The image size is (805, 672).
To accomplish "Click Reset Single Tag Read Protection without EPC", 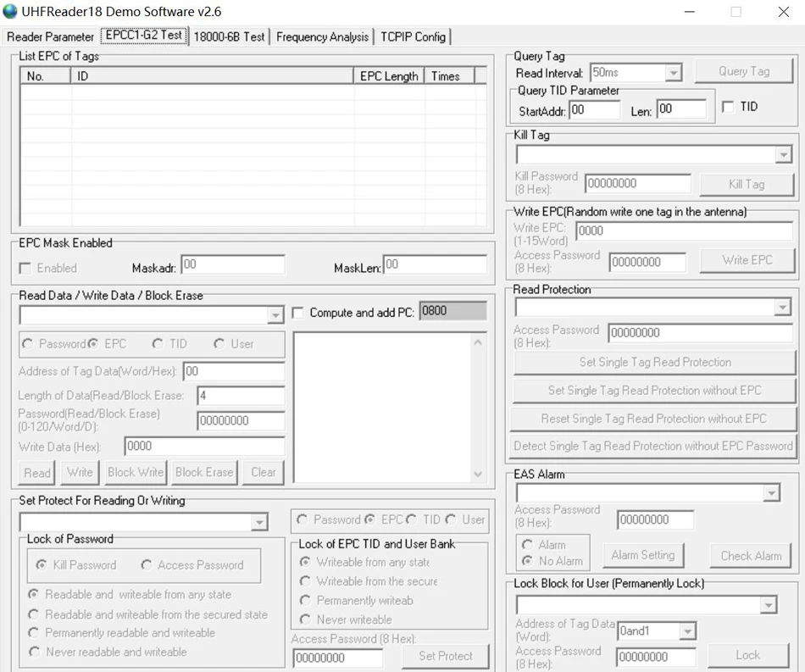I will [653, 419].
